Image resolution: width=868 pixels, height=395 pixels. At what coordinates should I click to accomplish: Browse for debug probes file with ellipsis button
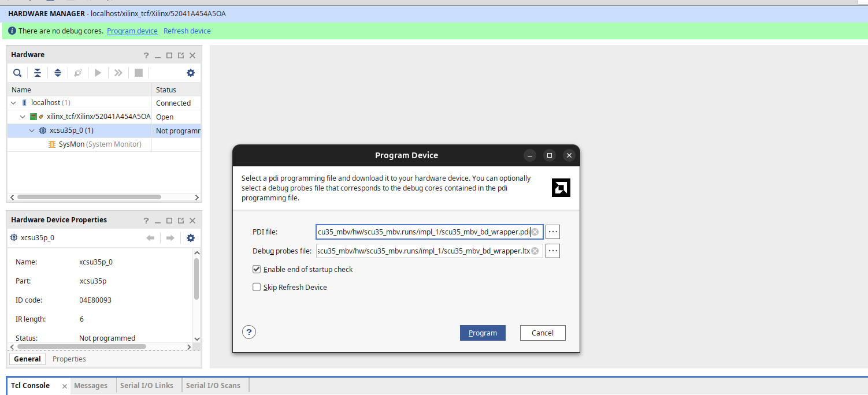[x=552, y=251]
